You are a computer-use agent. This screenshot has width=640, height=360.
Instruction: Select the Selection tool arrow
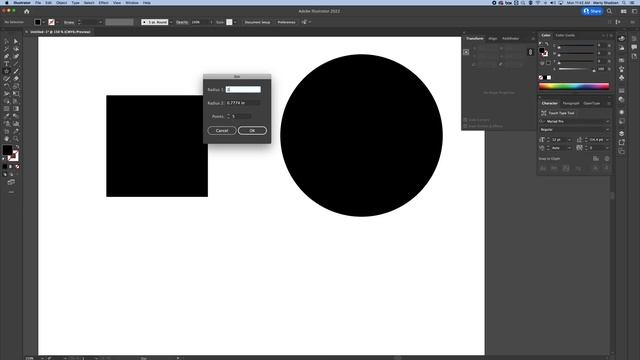[x=7, y=41]
